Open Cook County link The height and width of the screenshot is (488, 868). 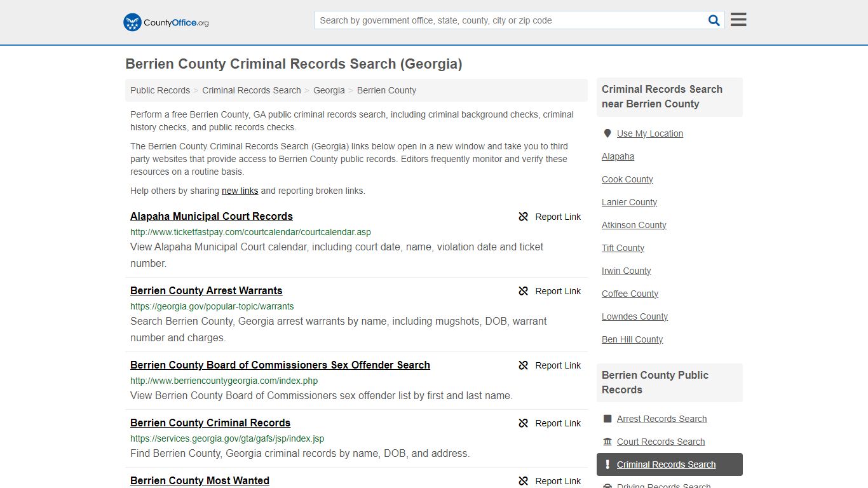[x=627, y=179]
